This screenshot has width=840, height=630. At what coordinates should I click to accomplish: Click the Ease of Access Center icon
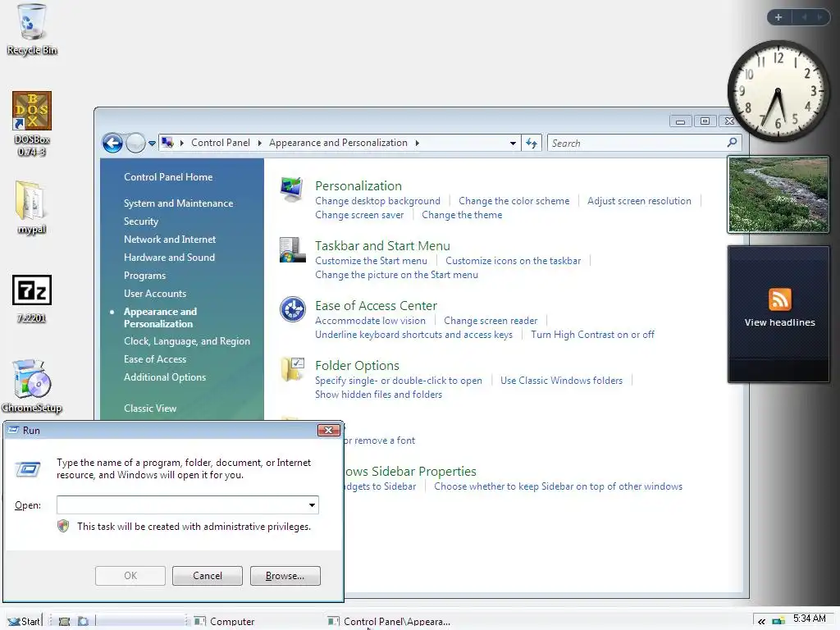point(293,309)
